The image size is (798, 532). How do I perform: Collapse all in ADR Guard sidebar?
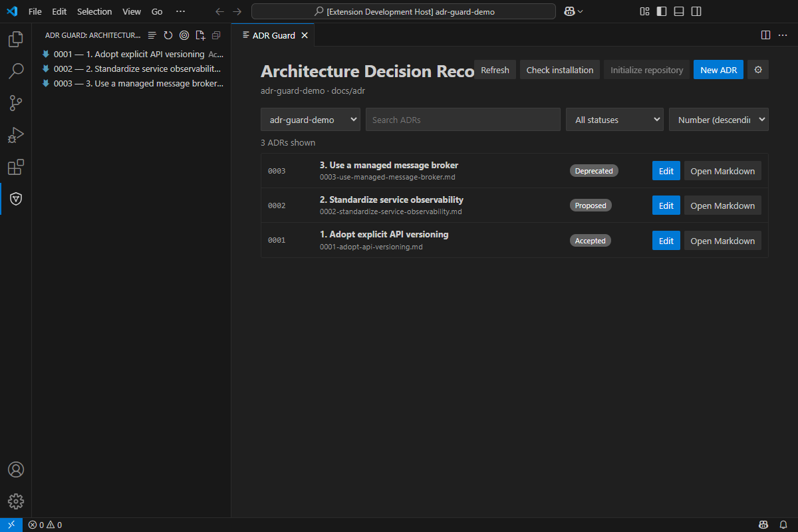coord(216,35)
